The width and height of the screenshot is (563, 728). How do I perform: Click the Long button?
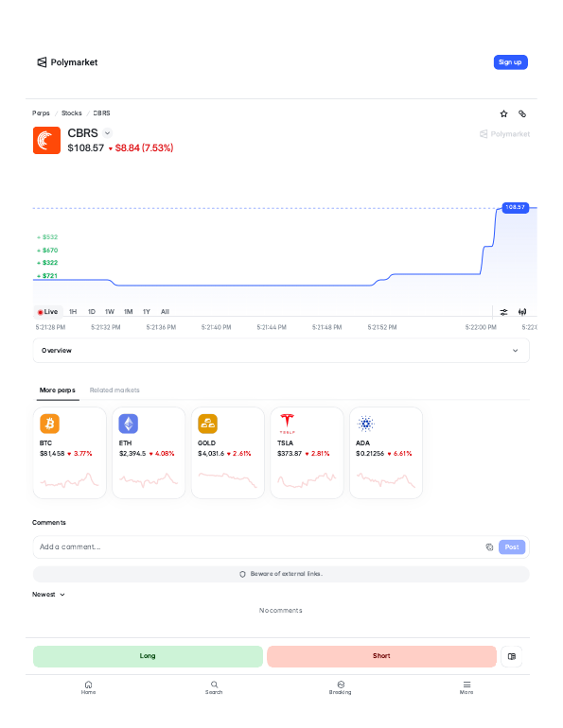click(x=148, y=656)
